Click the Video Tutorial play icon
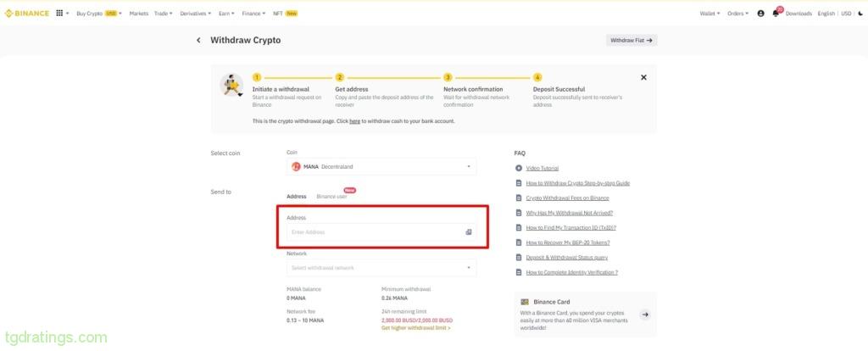The image size is (868, 351). point(519,168)
